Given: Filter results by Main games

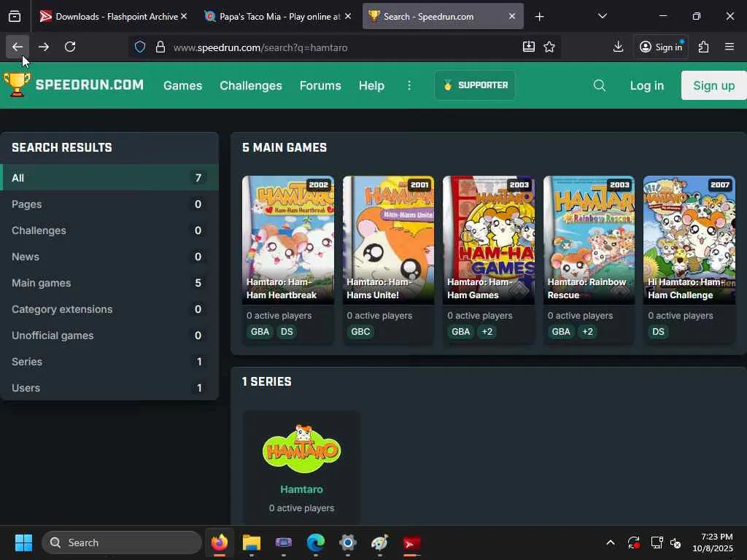Looking at the screenshot, I should (109, 283).
